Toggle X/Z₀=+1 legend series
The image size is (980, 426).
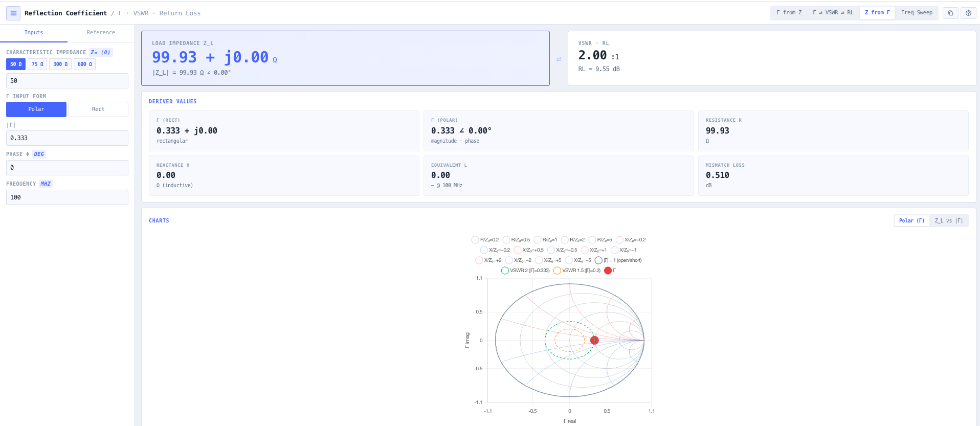point(594,250)
